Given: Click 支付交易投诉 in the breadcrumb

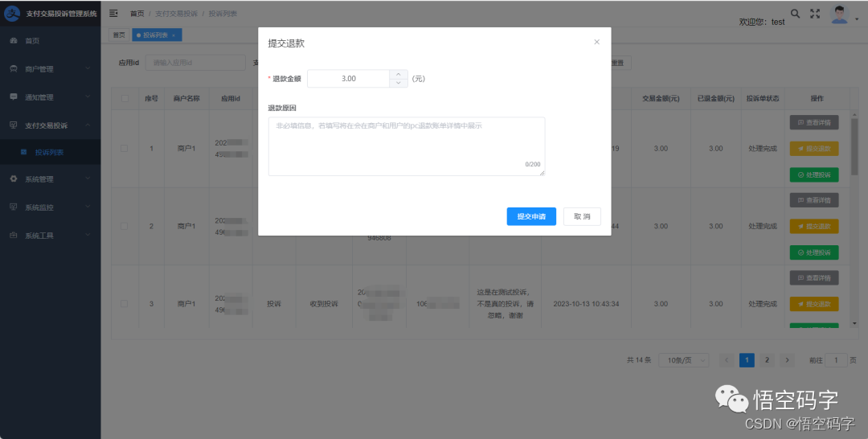Looking at the screenshot, I should 176,14.
